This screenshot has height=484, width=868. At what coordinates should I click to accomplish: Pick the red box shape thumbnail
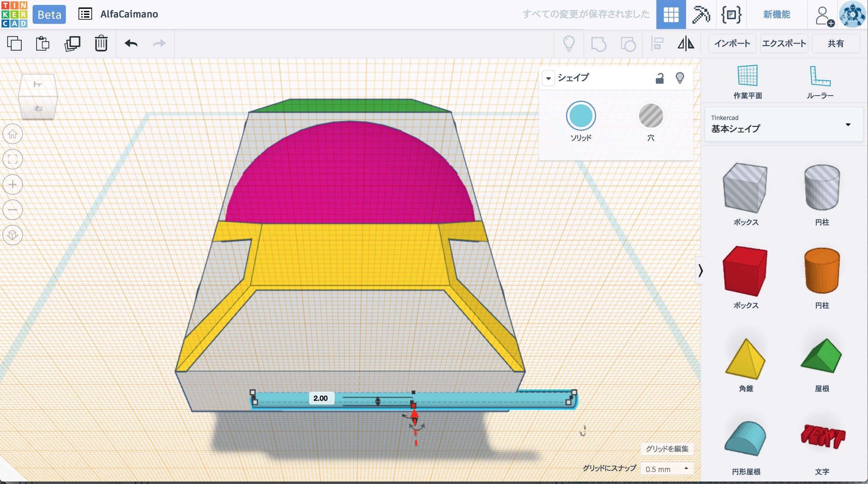pos(745,271)
